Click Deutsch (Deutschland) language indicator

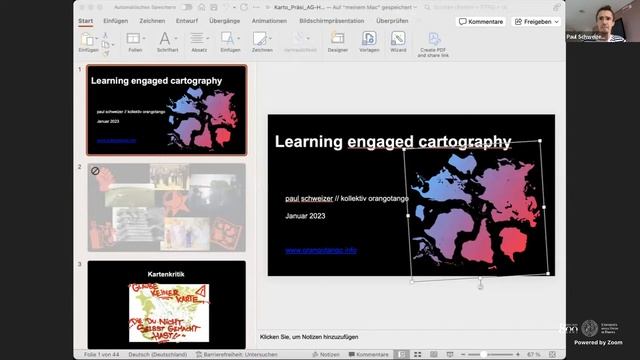click(x=158, y=355)
